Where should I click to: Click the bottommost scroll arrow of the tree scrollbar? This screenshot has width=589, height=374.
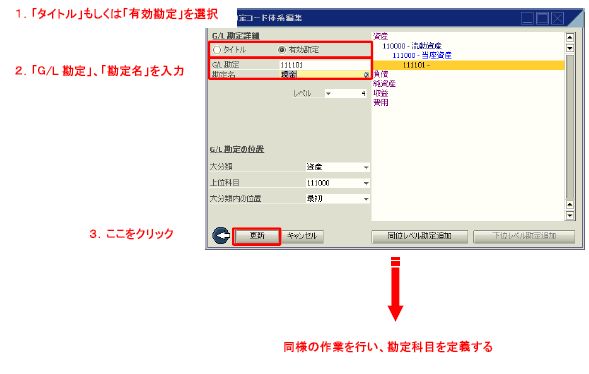pos(570,216)
